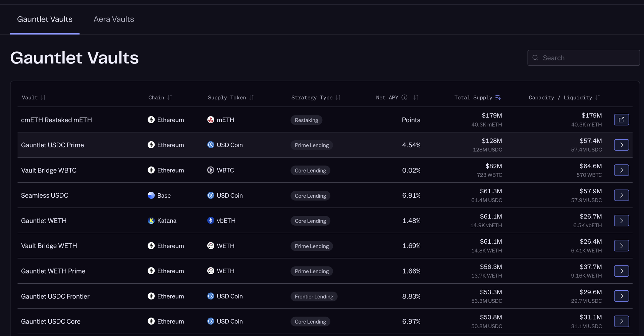Click the search magnifier icon
644x336 pixels.
coord(535,58)
